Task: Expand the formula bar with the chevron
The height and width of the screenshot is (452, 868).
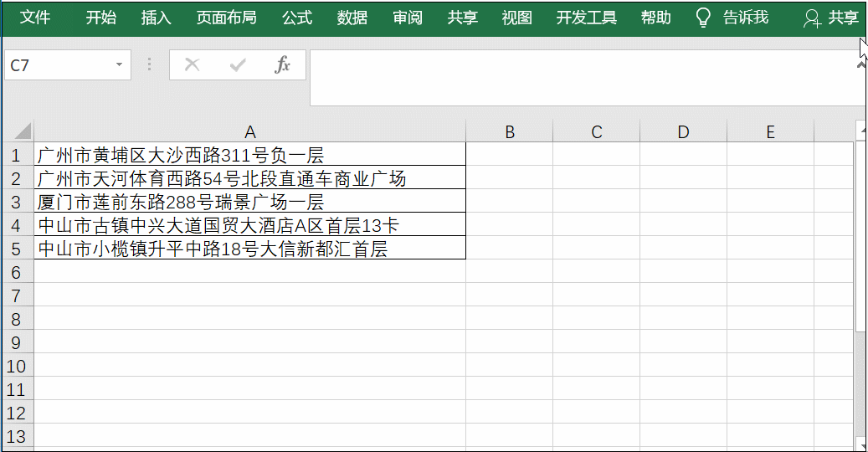Action: [861, 64]
